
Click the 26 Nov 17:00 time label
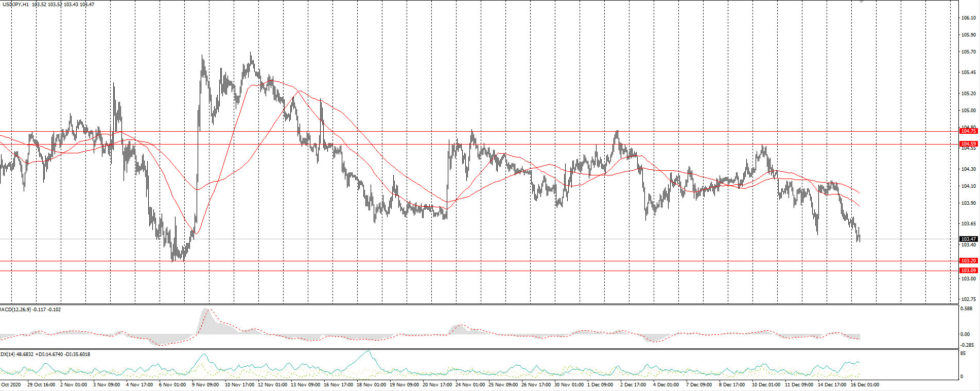pyautogui.click(x=536, y=385)
